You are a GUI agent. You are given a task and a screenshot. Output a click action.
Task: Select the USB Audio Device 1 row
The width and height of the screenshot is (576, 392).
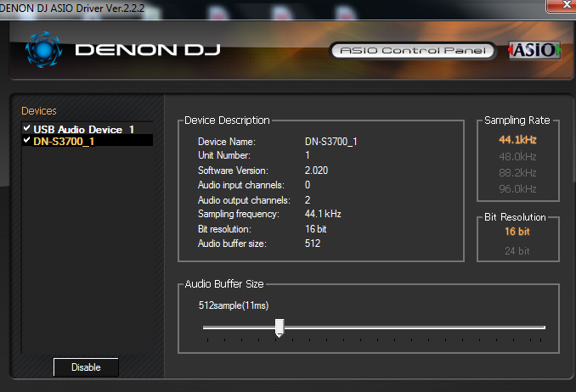coord(88,129)
